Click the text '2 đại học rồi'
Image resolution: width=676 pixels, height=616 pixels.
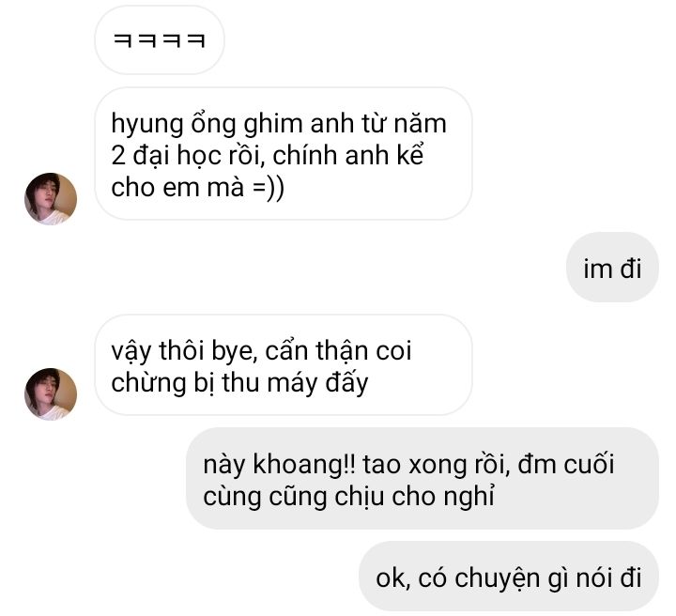click(187, 156)
